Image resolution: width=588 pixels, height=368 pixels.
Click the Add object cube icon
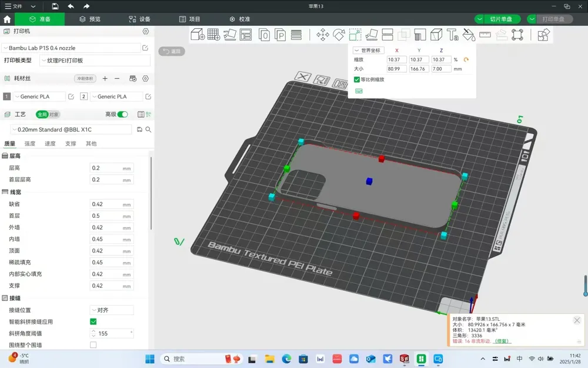point(198,35)
